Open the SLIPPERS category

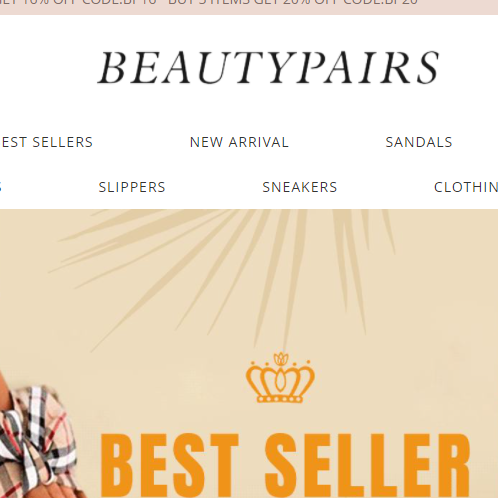coord(132,187)
